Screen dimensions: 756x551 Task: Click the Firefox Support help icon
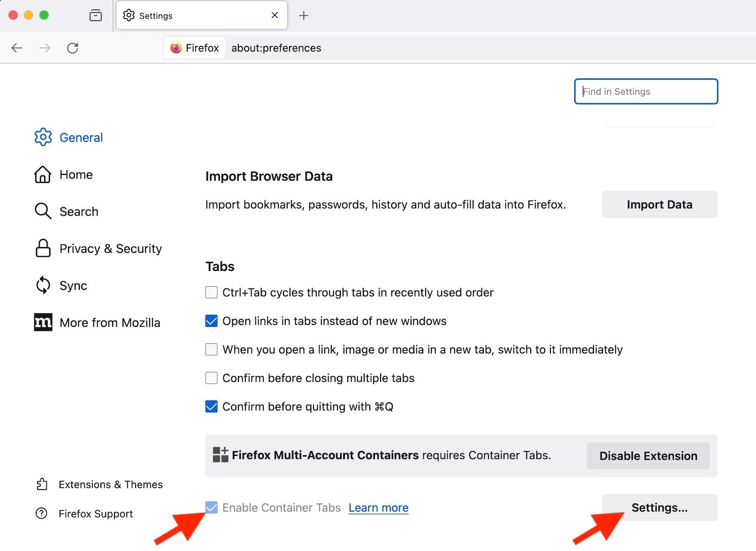[43, 513]
